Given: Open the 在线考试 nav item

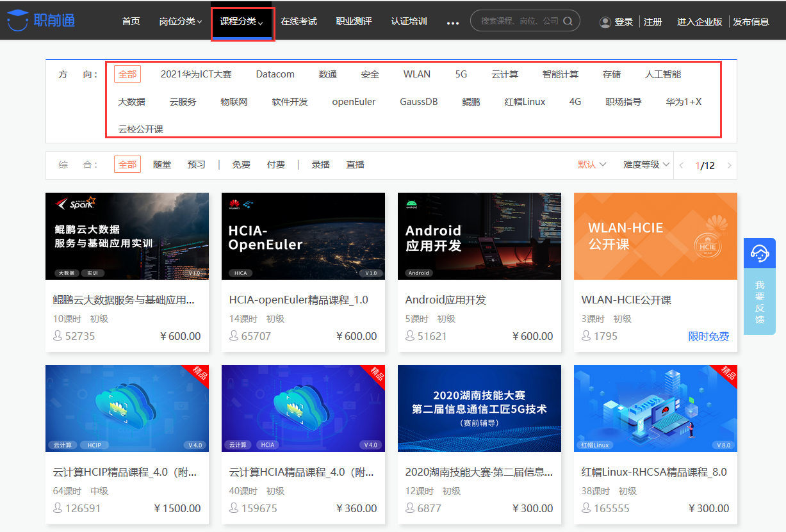Looking at the screenshot, I should [299, 22].
